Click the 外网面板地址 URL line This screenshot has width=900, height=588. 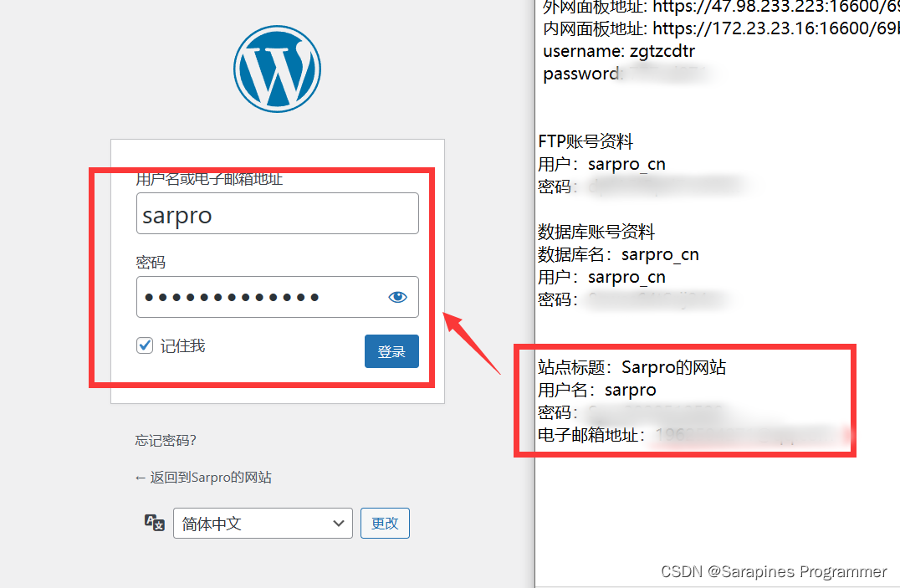click(x=721, y=7)
